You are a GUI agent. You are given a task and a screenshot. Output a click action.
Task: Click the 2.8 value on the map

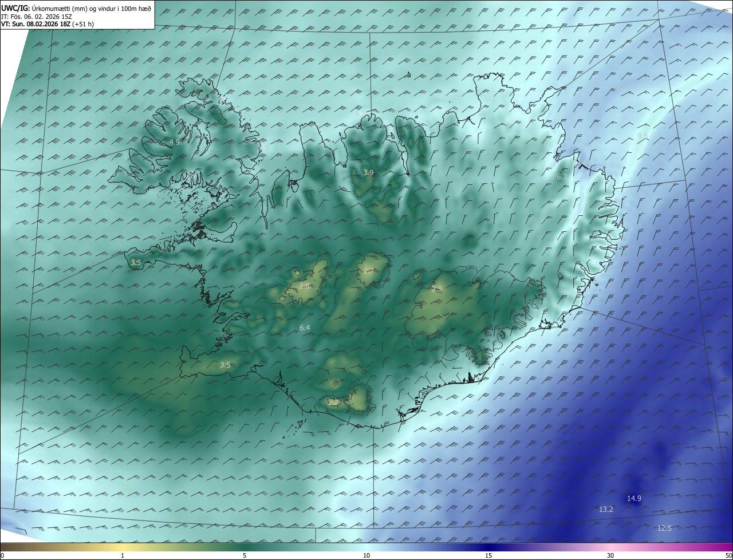point(304,286)
